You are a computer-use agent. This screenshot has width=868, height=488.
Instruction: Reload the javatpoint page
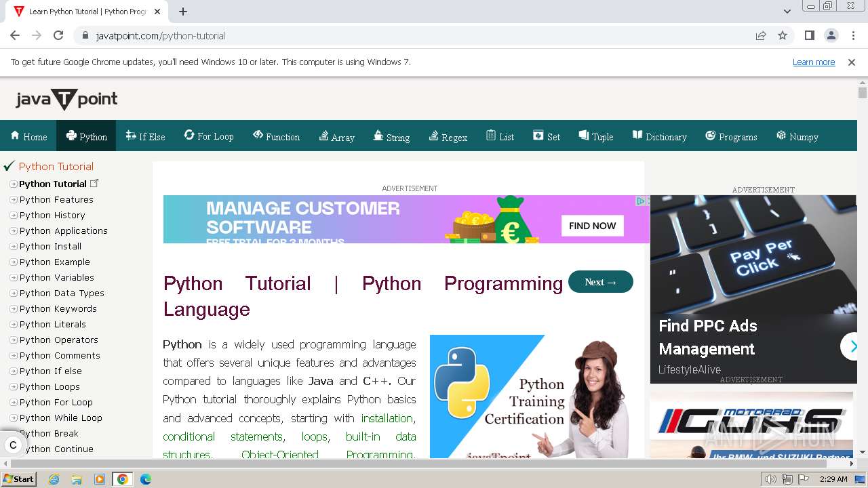58,35
